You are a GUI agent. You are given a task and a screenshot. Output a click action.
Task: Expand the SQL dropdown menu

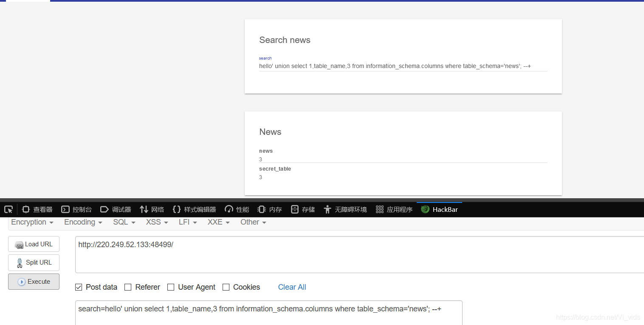(x=124, y=222)
